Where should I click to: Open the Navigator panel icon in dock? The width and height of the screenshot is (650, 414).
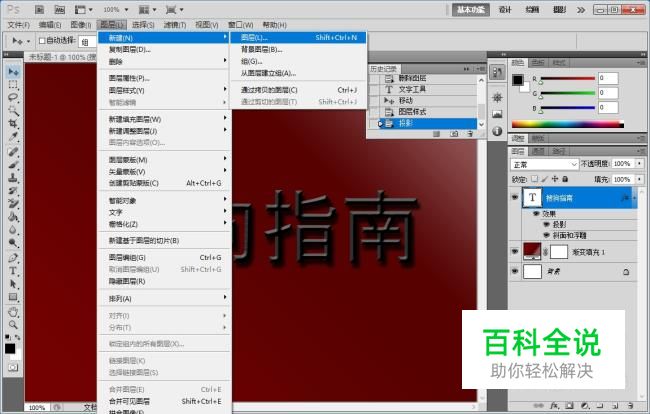pos(497,97)
